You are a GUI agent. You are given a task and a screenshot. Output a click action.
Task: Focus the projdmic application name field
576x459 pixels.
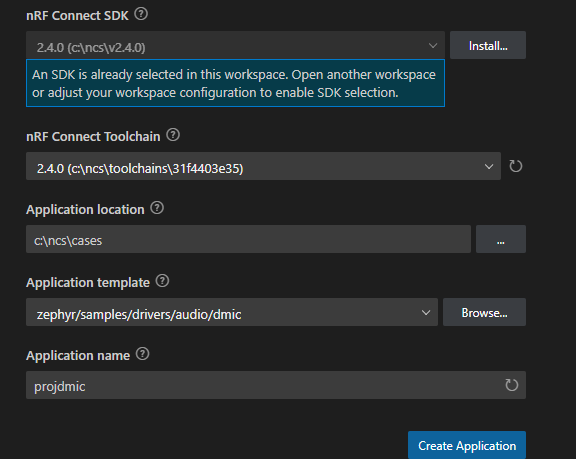(x=276, y=385)
